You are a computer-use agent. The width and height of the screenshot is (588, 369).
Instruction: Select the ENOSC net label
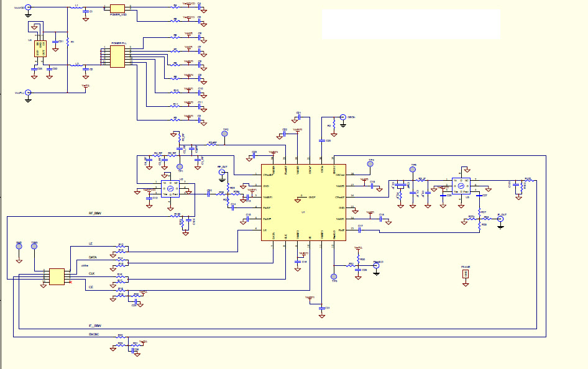click(x=93, y=334)
